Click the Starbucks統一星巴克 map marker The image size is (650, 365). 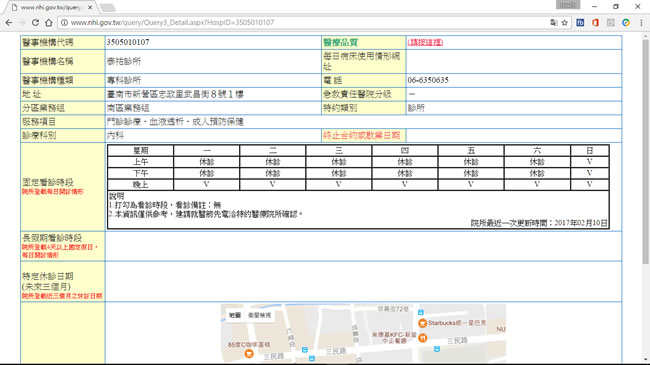click(422, 323)
